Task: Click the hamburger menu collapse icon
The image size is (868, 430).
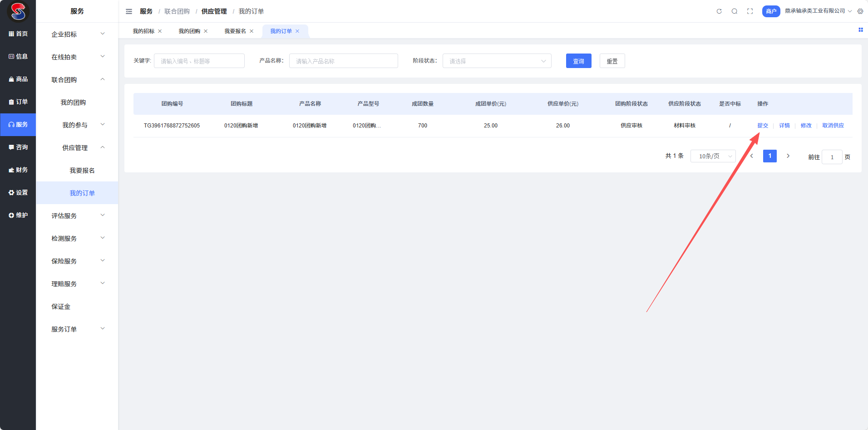Action: (129, 11)
